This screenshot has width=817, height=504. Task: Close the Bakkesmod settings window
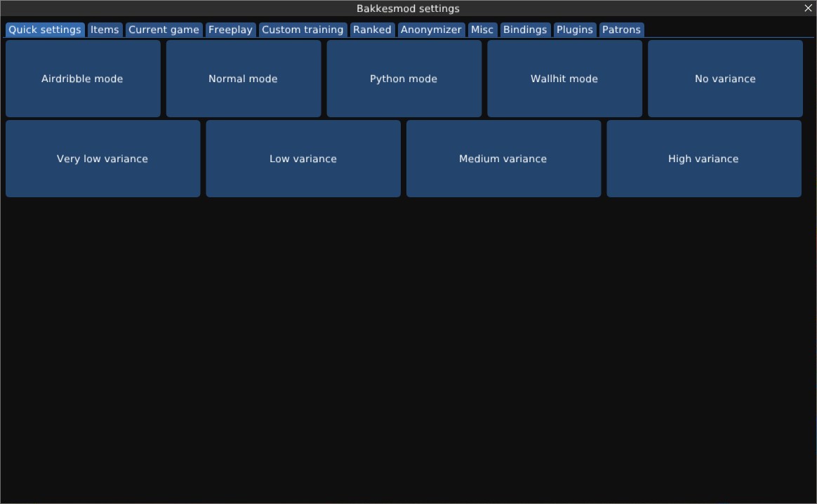[x=808, y=8]
